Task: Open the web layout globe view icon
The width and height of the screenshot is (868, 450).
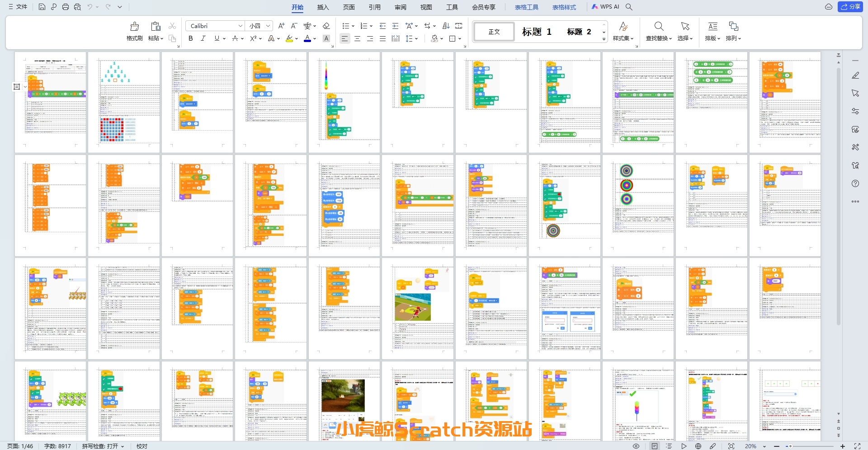Action: pos(698,446)
